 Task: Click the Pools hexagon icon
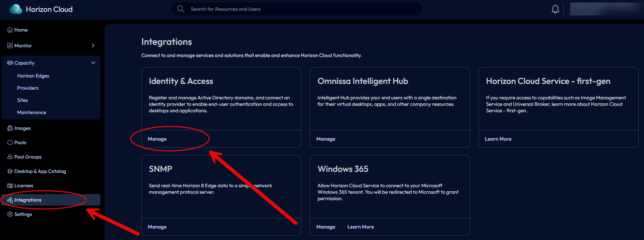click(10, 142)
